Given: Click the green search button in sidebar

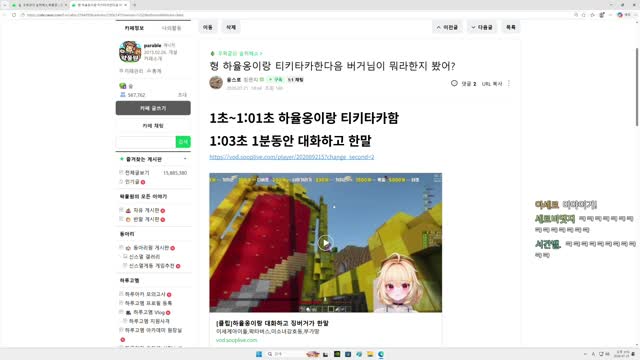Looking at the screenshot, I should coord(183,142).
